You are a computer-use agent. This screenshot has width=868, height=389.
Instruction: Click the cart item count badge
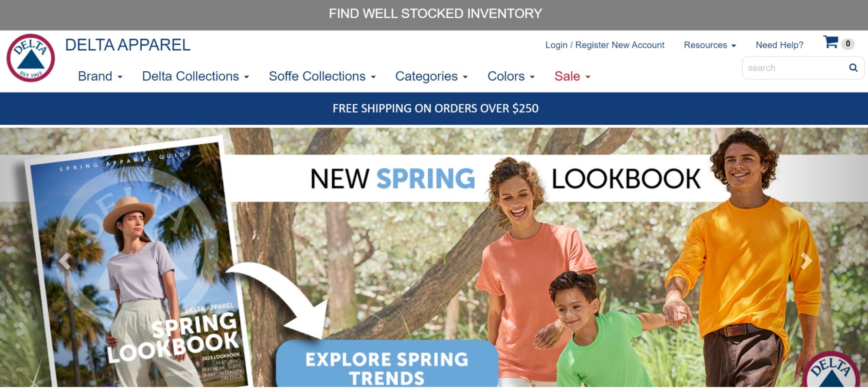pos(848,44)
